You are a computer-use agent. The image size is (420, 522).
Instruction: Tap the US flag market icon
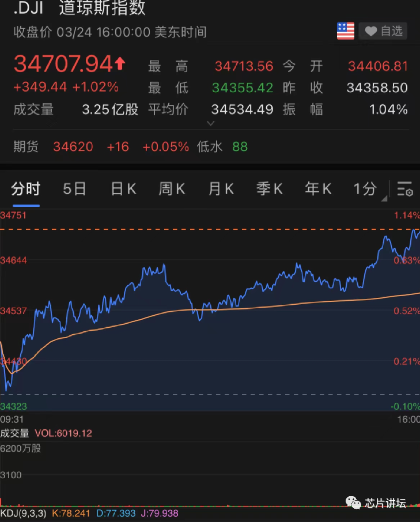click(x=346, y=31)
